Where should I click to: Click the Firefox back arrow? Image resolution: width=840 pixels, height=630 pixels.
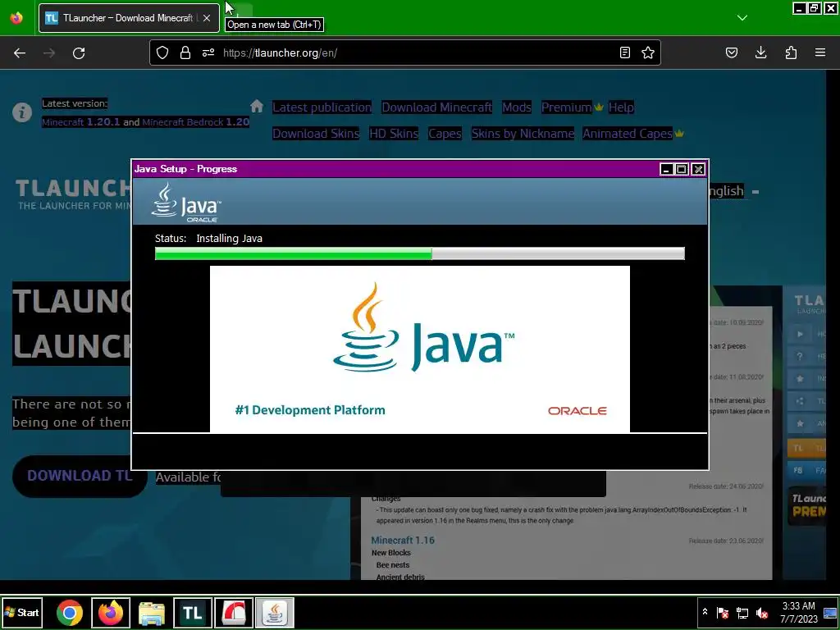click(20, 53)
